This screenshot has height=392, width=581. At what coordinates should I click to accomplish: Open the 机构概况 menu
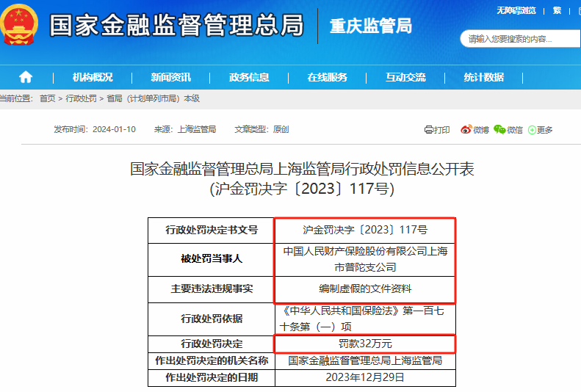[93, 77]
